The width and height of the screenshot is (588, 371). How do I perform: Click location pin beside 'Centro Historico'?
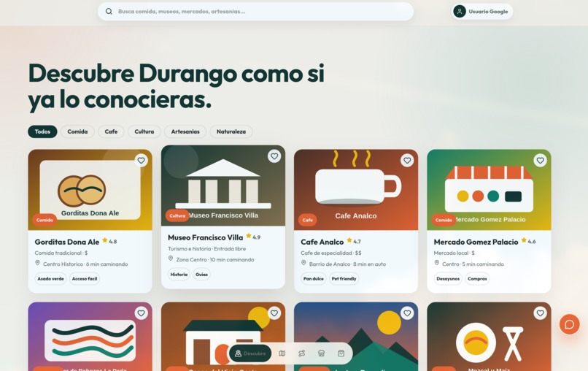point(37,263)
